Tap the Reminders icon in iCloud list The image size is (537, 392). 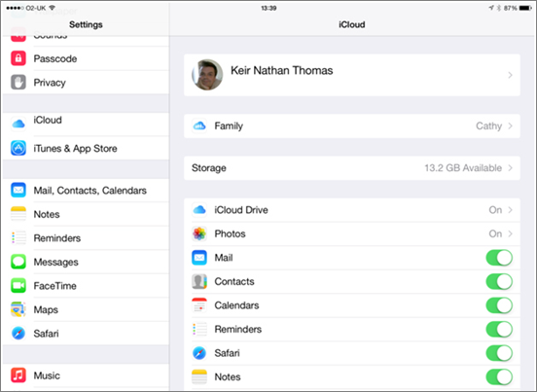(x=199, y=329)
